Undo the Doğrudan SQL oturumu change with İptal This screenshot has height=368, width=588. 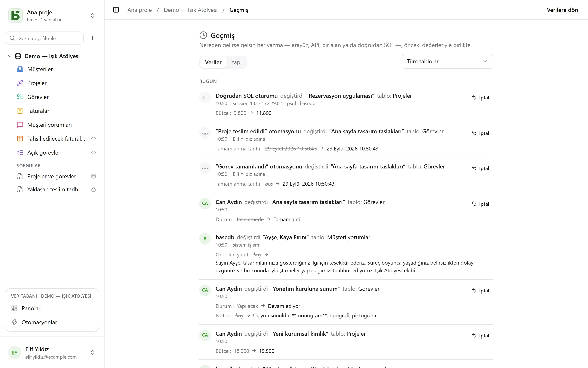click(480, 97)
